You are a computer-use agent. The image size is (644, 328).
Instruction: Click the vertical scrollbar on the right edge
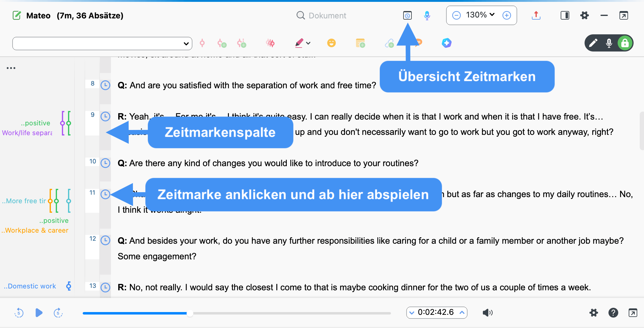tap(642, 131)
